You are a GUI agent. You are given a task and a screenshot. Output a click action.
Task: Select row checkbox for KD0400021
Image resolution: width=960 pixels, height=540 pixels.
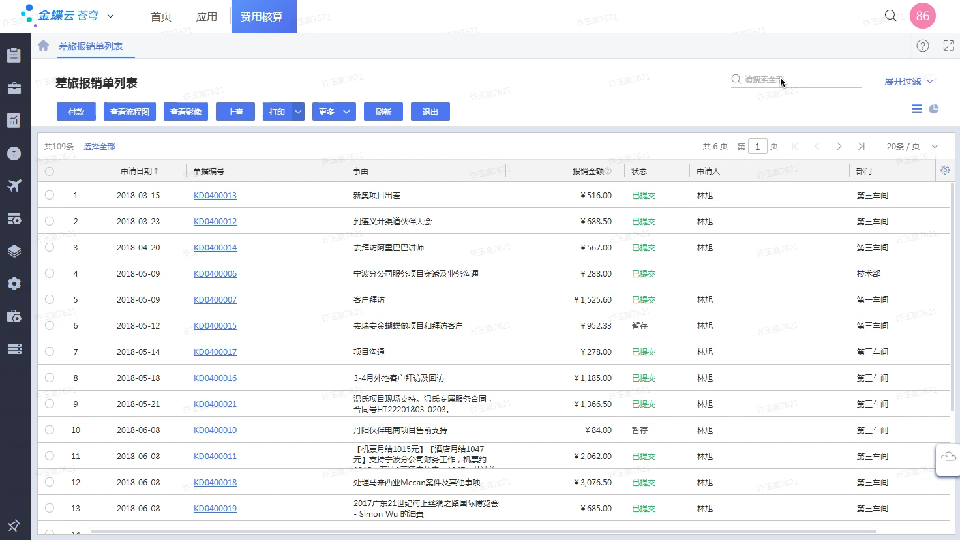pos(50,403)
